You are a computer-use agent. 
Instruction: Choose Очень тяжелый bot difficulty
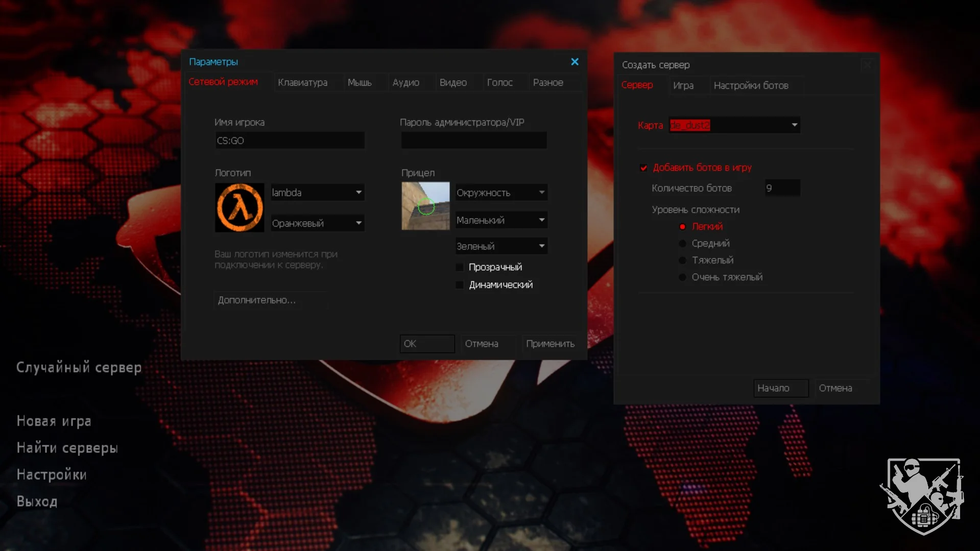coord(682,277)
